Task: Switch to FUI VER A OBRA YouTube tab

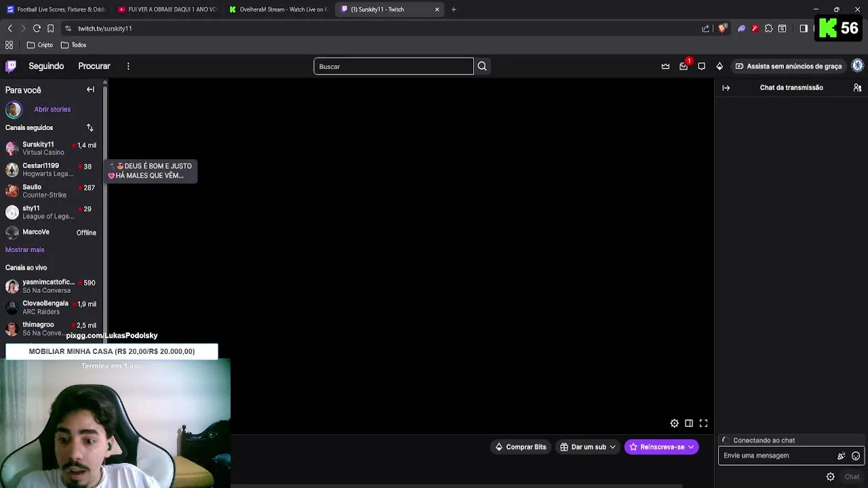Action: 167,9
